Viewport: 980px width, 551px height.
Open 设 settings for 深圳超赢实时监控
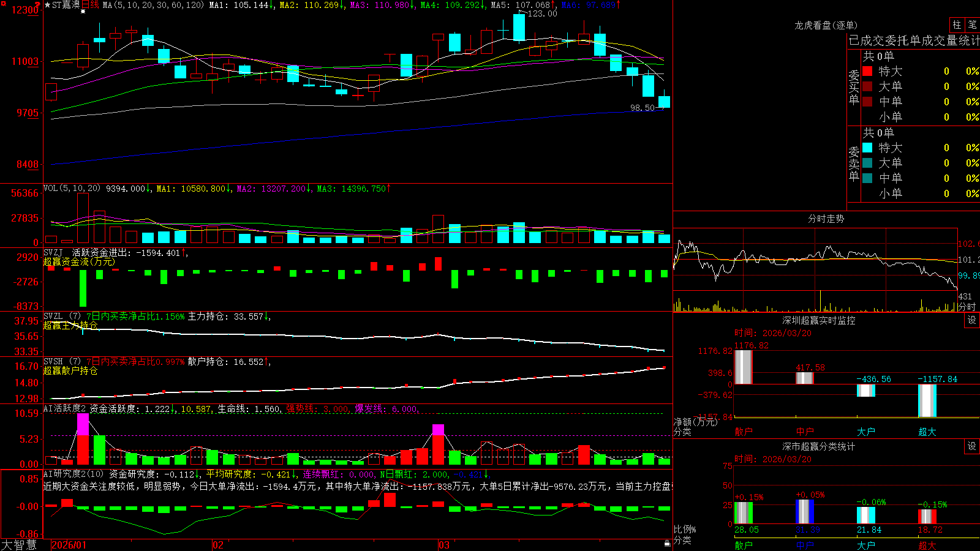click(972, 320)
